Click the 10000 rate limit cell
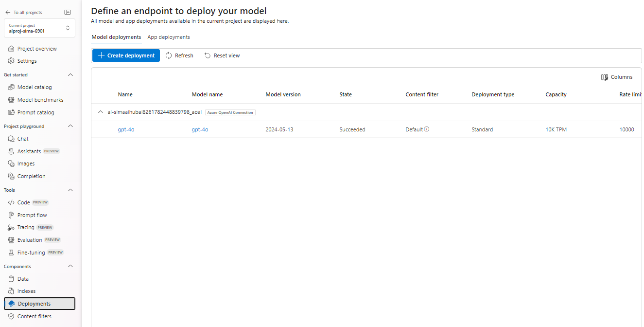 pyautogui.click(x=627, y=129)
